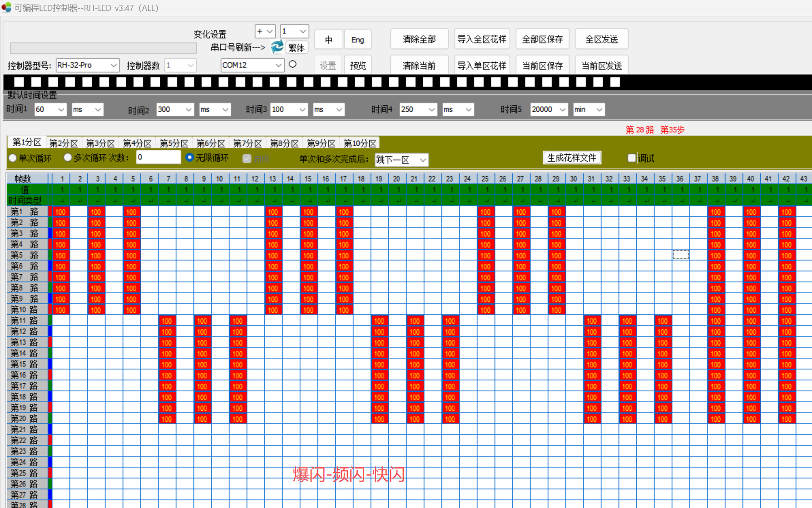812x508 pixels.
Task: Click the round status indicator beside COM12
Action: click(x=293, y=64)
